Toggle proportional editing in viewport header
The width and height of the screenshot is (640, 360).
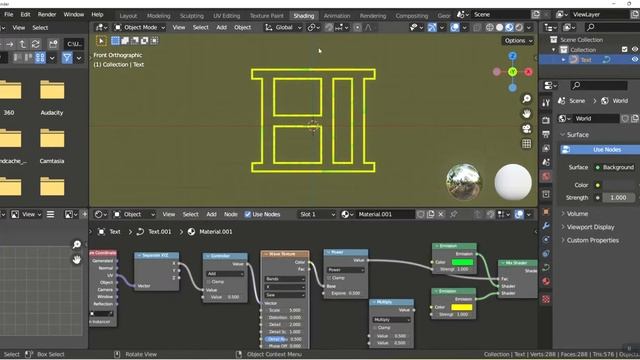pyautogui.click(x=358, y=28)
